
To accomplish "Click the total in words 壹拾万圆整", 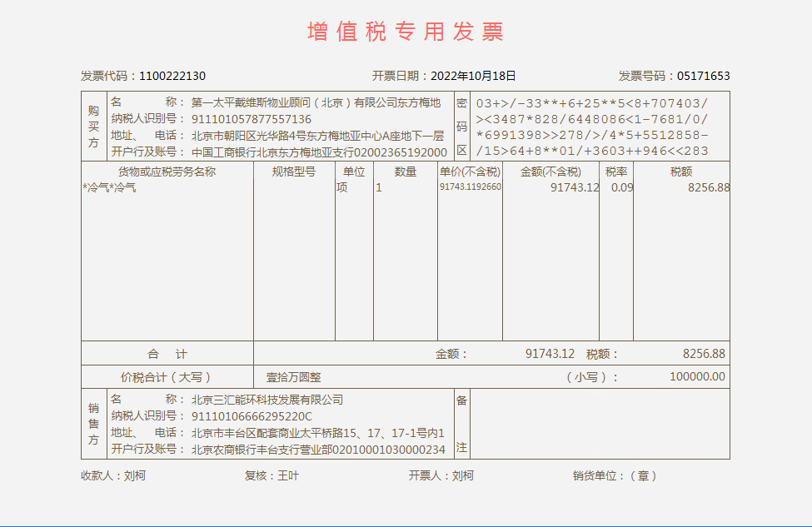I will 293,377.
